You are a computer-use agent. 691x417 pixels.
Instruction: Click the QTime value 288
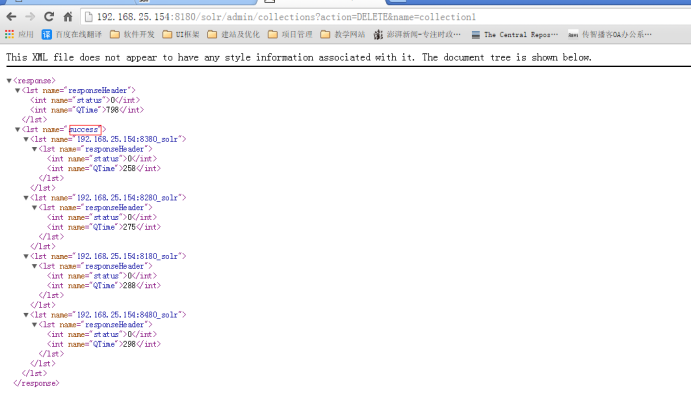tap(130, 286)
